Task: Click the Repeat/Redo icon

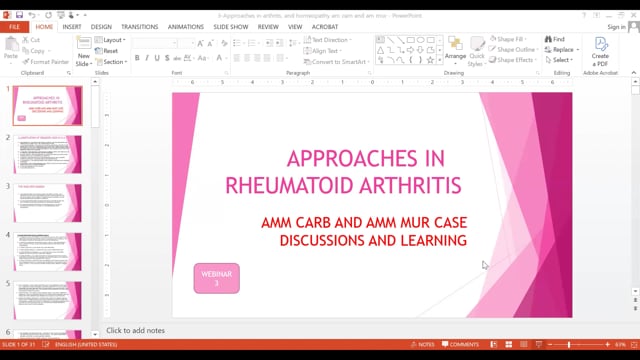Action: (x=49, y=15)
